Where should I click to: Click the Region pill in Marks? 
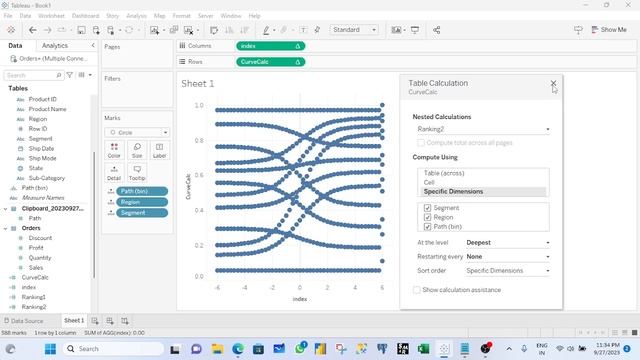coord(142,202)
